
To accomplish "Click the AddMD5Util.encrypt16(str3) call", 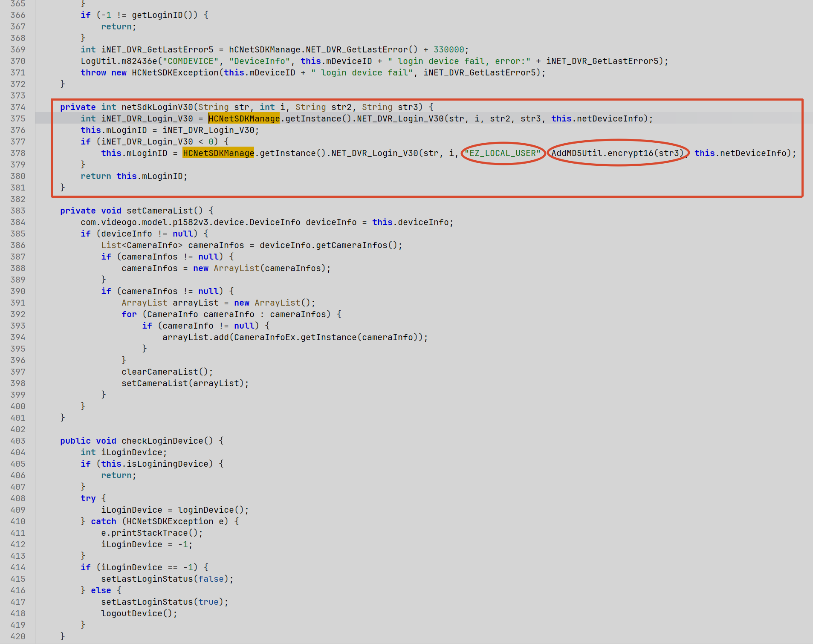I will pos(618,153).
